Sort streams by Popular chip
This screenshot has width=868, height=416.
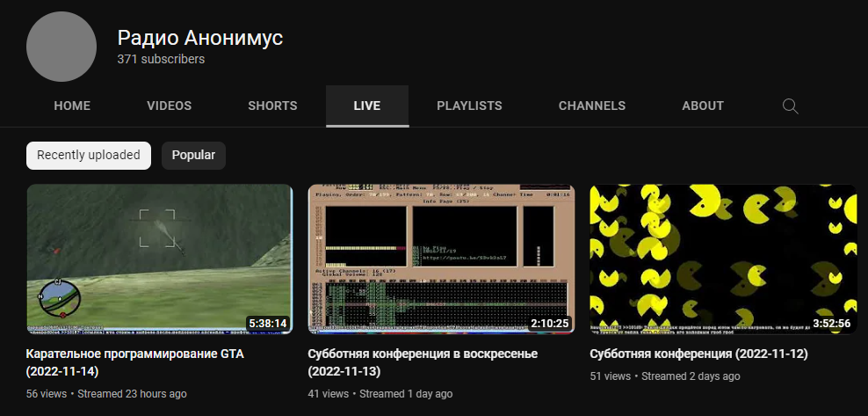pyautogui.click(x=193, y=155)
